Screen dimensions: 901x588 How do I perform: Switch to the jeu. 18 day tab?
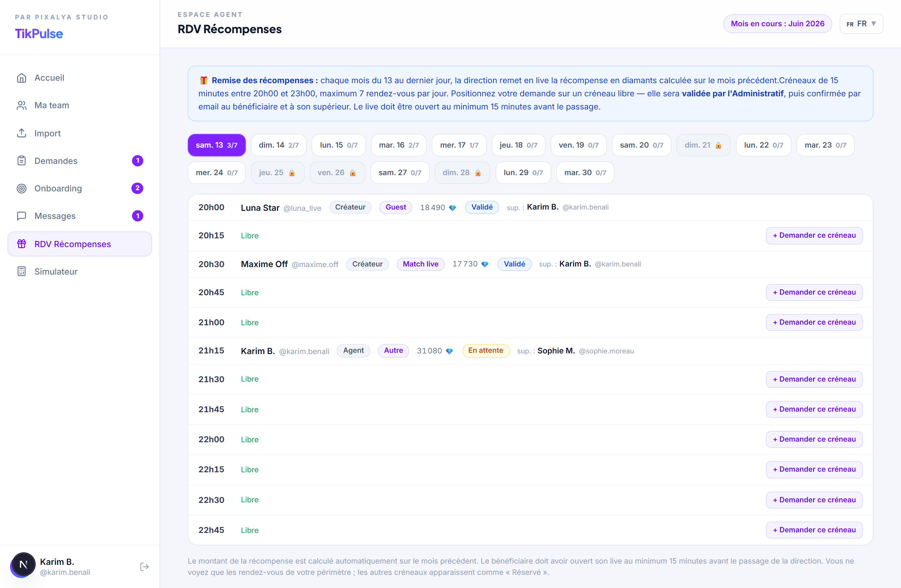click(518, 145)
